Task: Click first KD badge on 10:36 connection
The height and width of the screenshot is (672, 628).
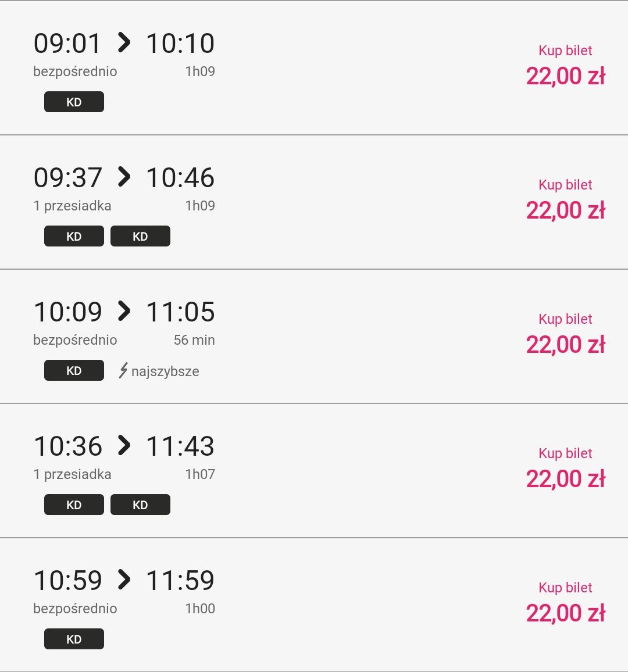Action: point(74,505)
